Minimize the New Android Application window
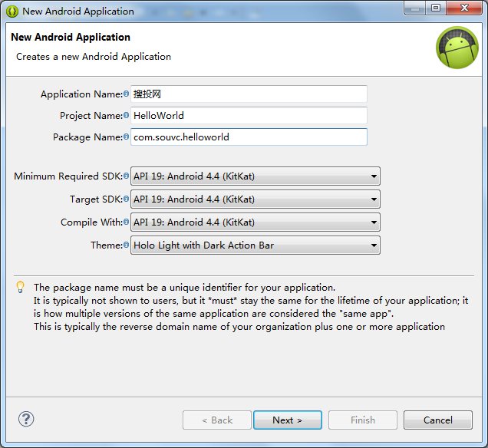 pos(415,8)
